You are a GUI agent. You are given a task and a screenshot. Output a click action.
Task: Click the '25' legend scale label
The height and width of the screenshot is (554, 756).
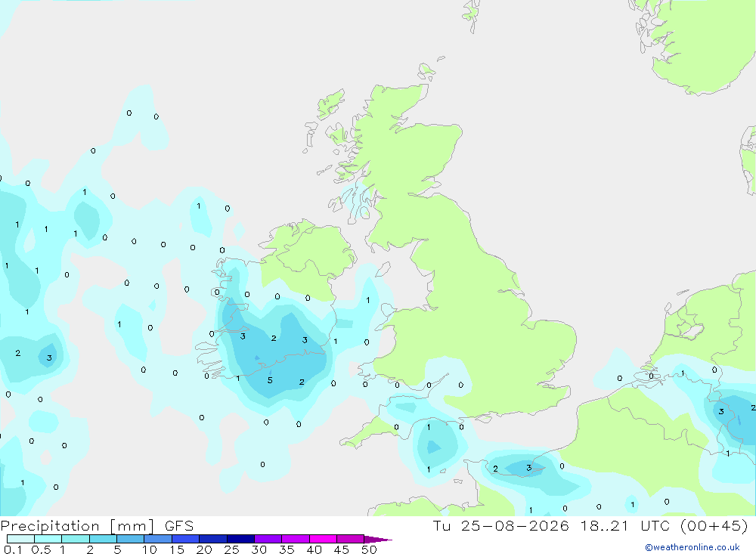tap(232, 549)
